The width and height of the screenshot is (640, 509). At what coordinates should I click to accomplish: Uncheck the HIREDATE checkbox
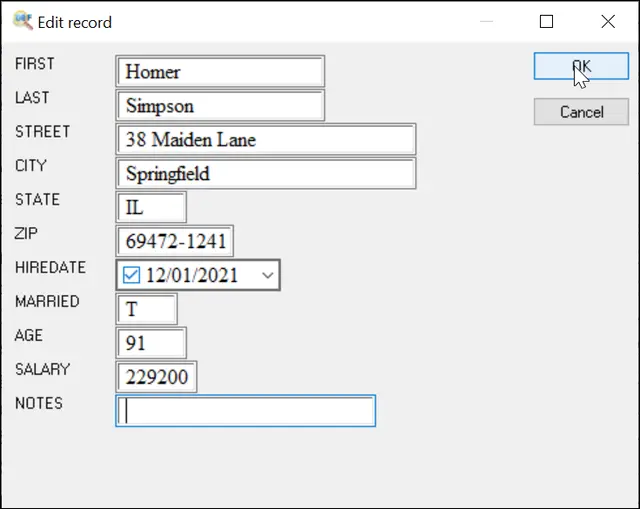(131, 275)
